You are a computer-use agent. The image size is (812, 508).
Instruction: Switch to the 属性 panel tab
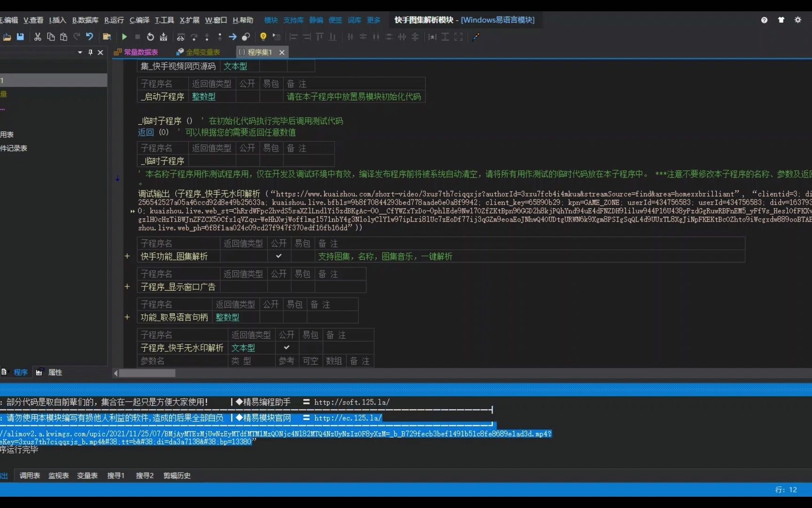coord(49,372)
